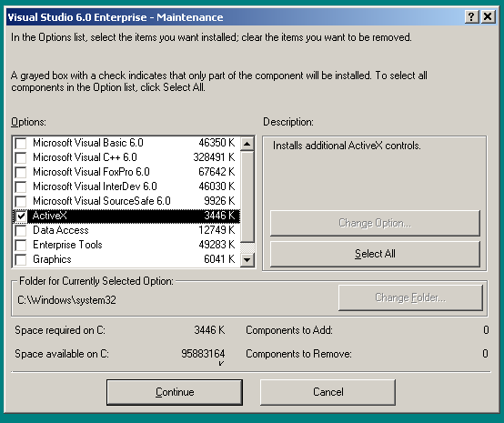The image size is (504, 423).
Task: Select the Data Access label
Action: point(61,230)
